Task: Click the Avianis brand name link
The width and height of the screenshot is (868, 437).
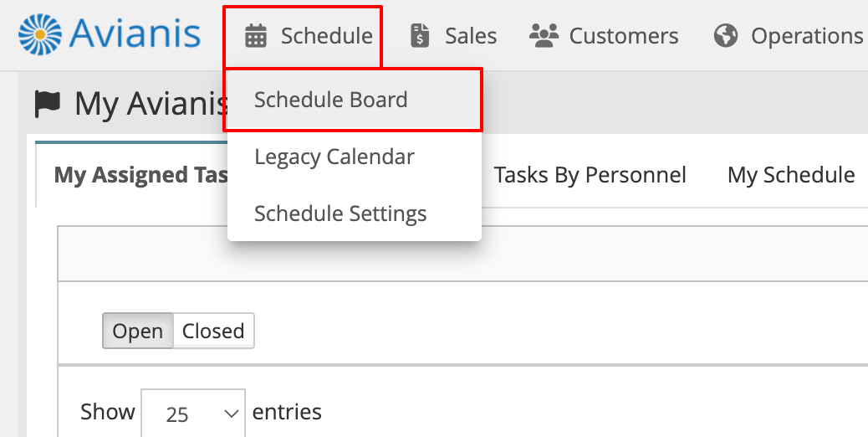Action: click(x=135, y=34)
